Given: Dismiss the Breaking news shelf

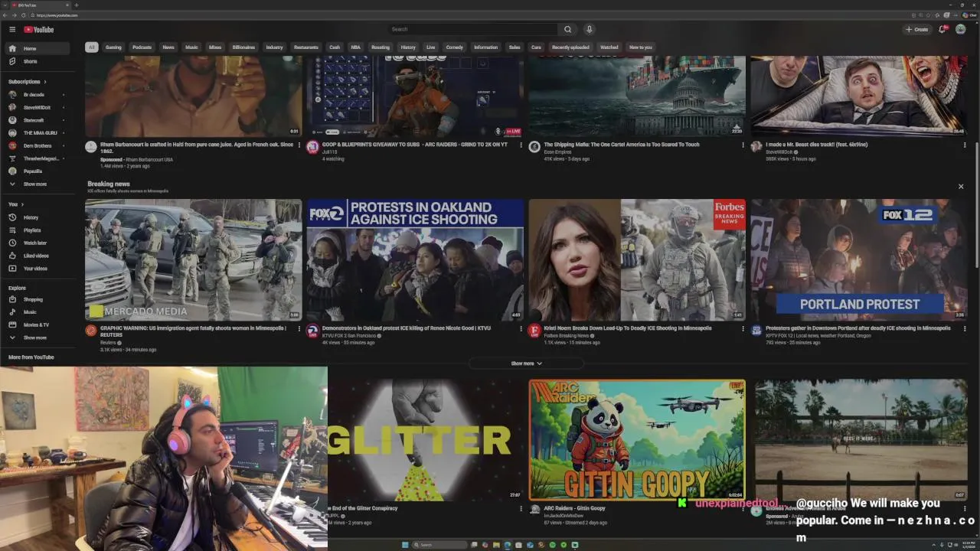Looking at the screenshot, I should tap(961, 186).
